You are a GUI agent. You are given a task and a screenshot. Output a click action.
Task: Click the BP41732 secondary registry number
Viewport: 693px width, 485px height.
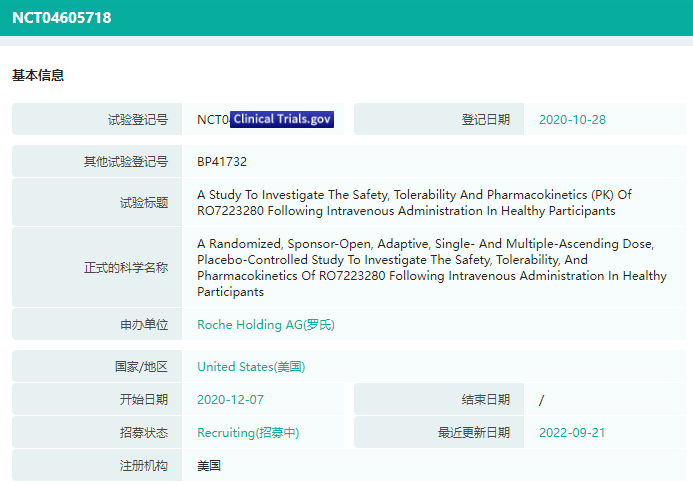(222, 161)
